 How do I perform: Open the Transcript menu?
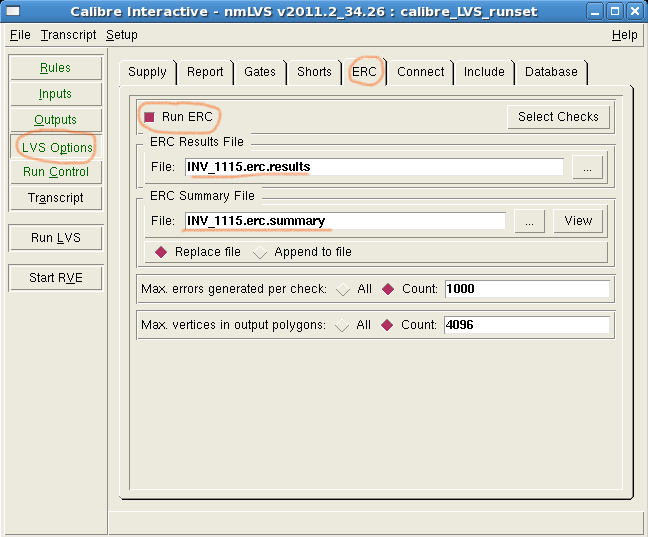click(x=68, y=35)
